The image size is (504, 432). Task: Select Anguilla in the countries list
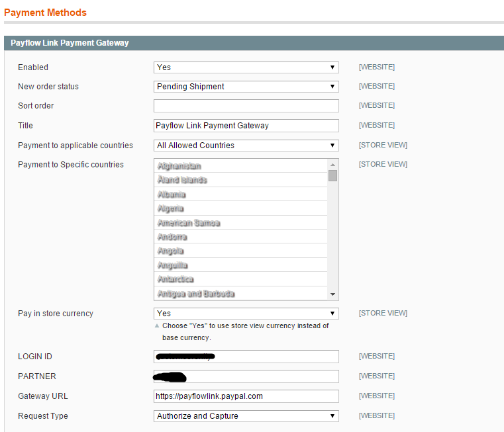[x=240, y=265]
